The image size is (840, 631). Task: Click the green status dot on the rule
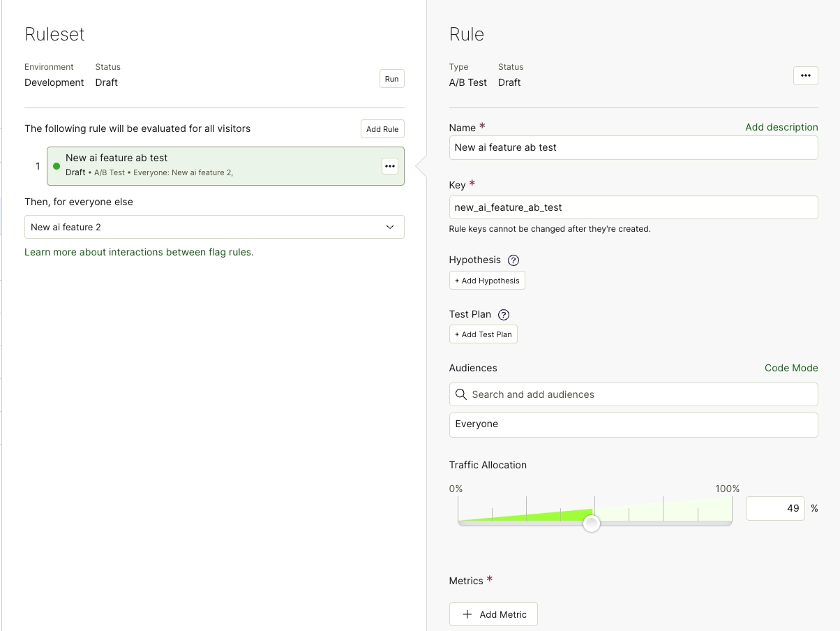pos(57,166)
